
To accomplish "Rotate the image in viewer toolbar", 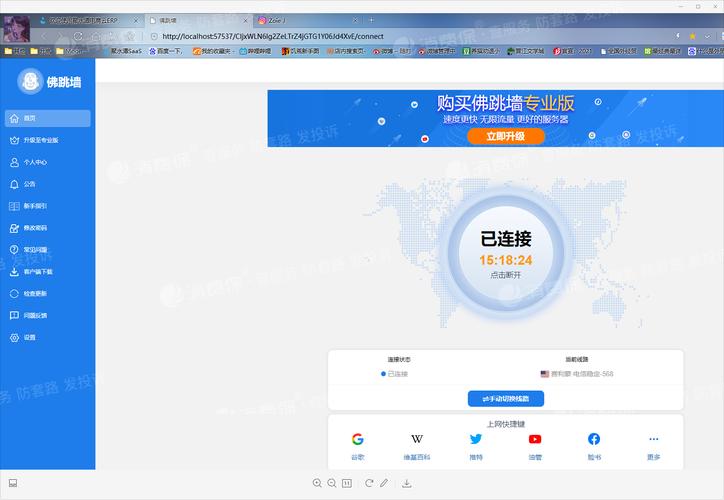I will click(368, 483).
